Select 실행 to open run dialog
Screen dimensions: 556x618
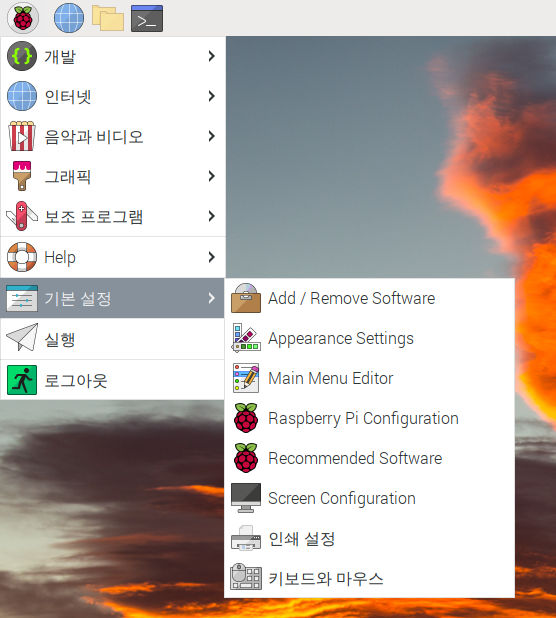coord(113,339)
